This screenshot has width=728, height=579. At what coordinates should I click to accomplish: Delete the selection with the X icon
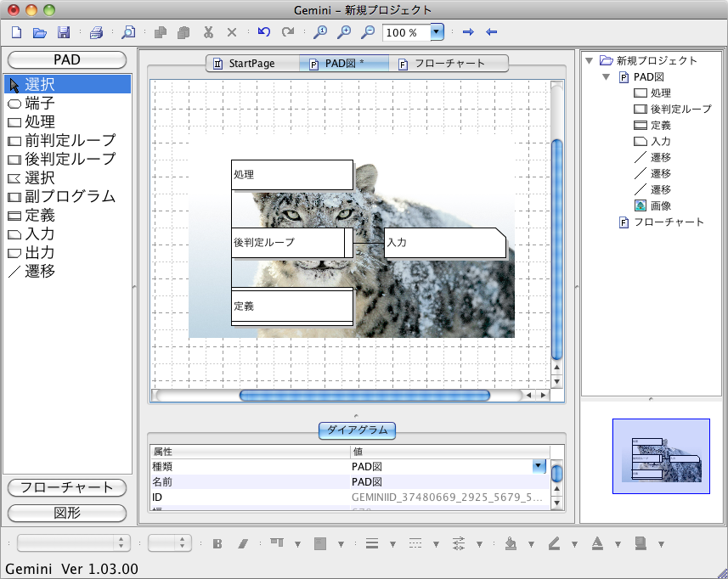click(232, 32)
